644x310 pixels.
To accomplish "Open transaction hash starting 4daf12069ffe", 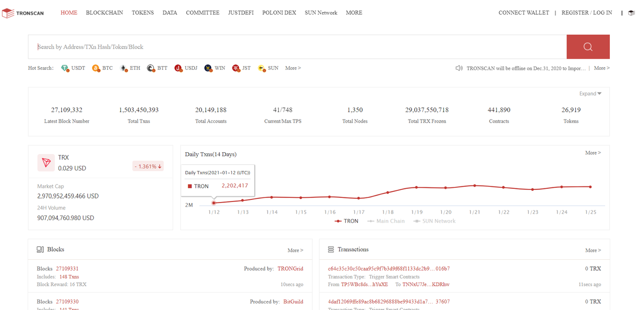I will [x=389, y=302].
